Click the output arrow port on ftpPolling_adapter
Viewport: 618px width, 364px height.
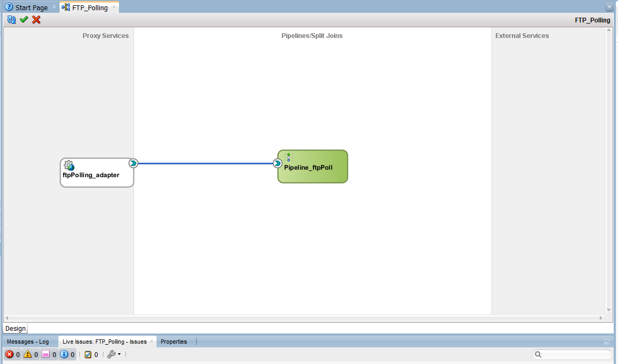133,163
